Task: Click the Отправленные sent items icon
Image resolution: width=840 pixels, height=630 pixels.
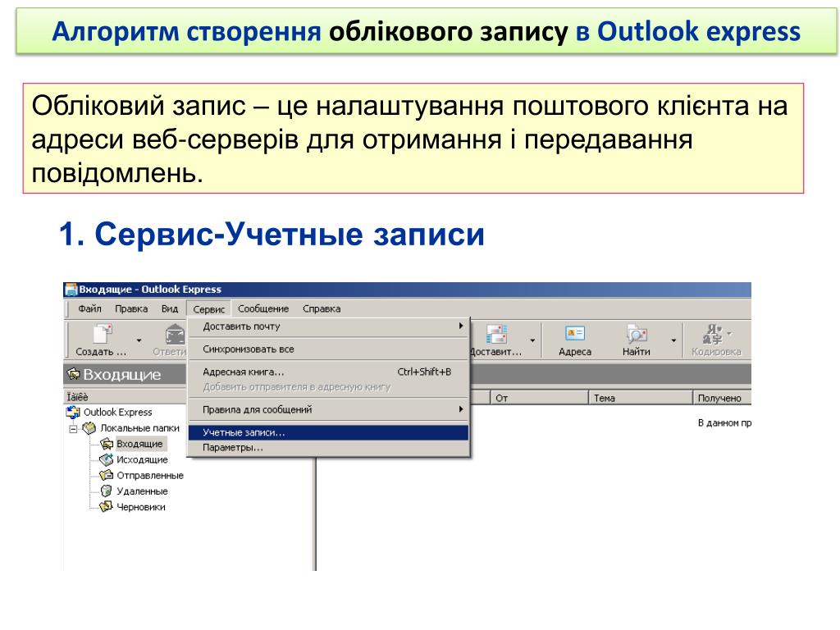Action: pyautogui.click(x=107, y=475)
